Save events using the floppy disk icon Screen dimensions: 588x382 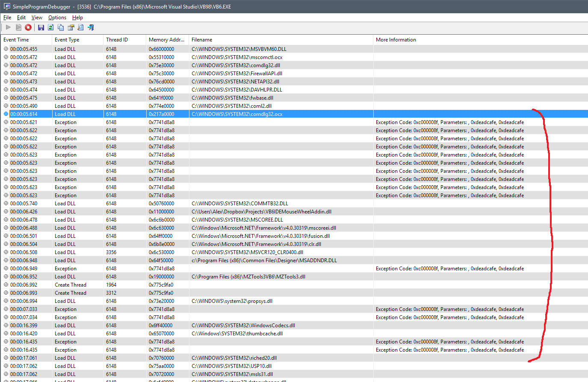pyautogui.click(x=41, y=27)
